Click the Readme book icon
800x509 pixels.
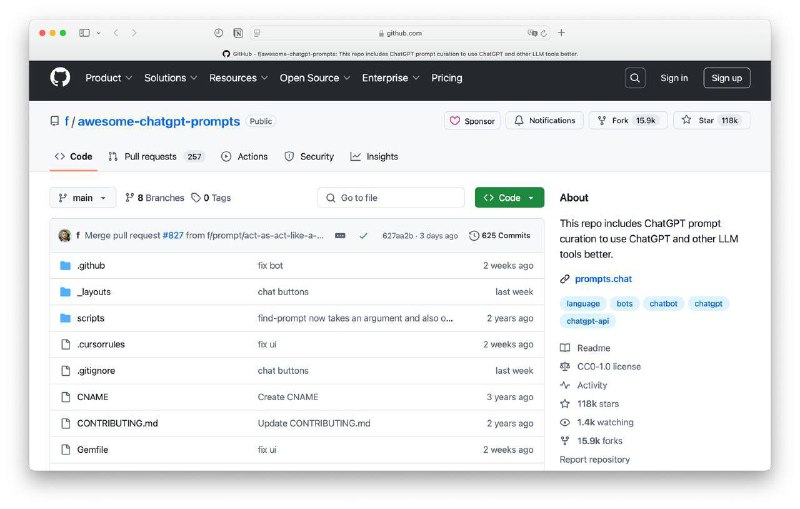[x=565, y=348]
